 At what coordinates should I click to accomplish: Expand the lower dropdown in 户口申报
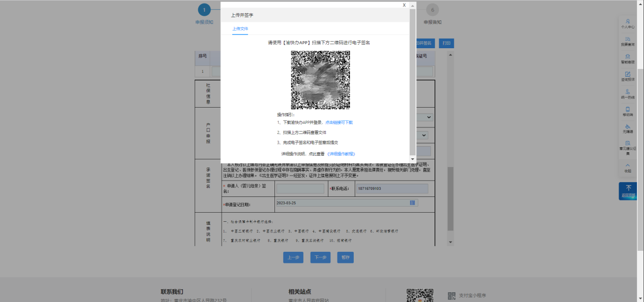tap(423, 136)
